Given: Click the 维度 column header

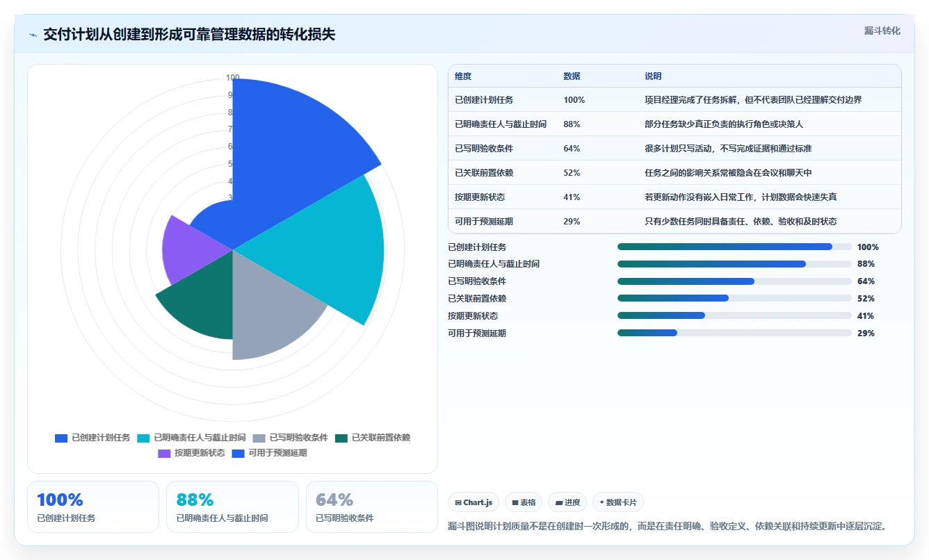Looking at the screenshot, I should click(463, 76).
